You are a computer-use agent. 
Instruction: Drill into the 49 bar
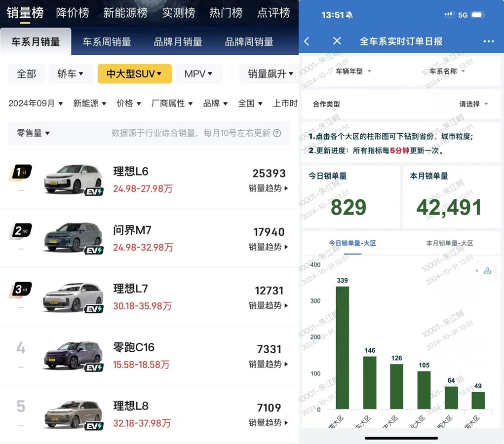click(478, 400)
